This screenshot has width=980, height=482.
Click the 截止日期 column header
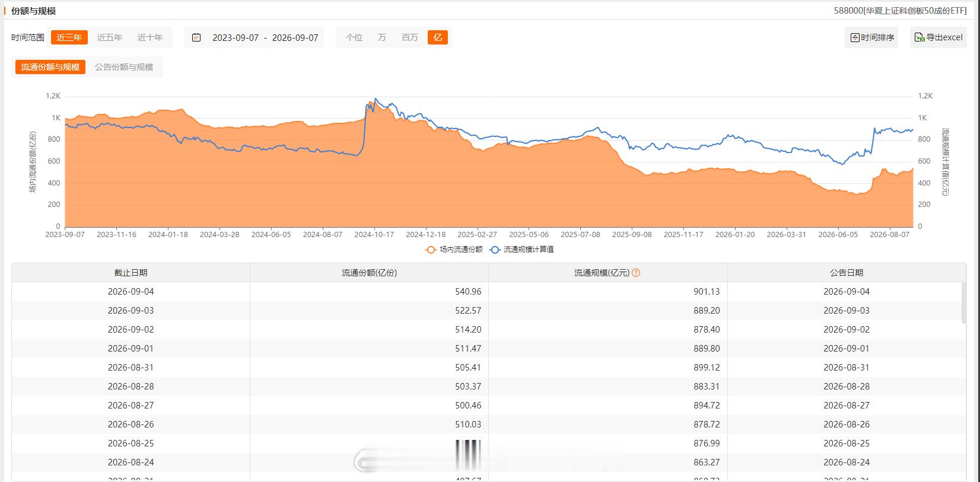tap(131, 273)
